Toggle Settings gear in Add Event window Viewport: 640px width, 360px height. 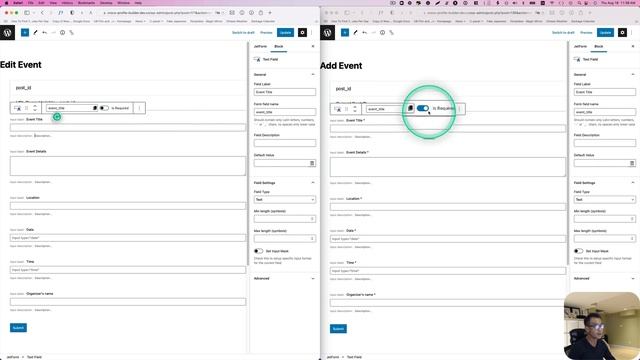click(622, 33)
